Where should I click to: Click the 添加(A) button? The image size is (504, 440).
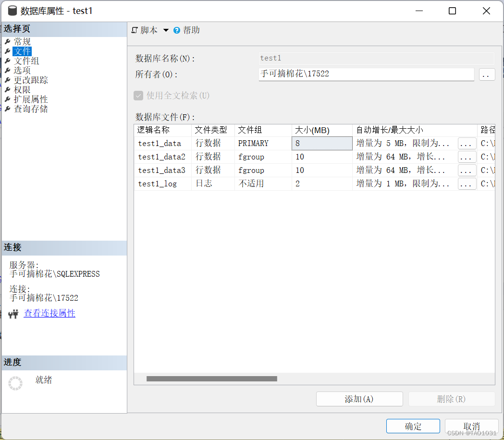pos(359,399)
